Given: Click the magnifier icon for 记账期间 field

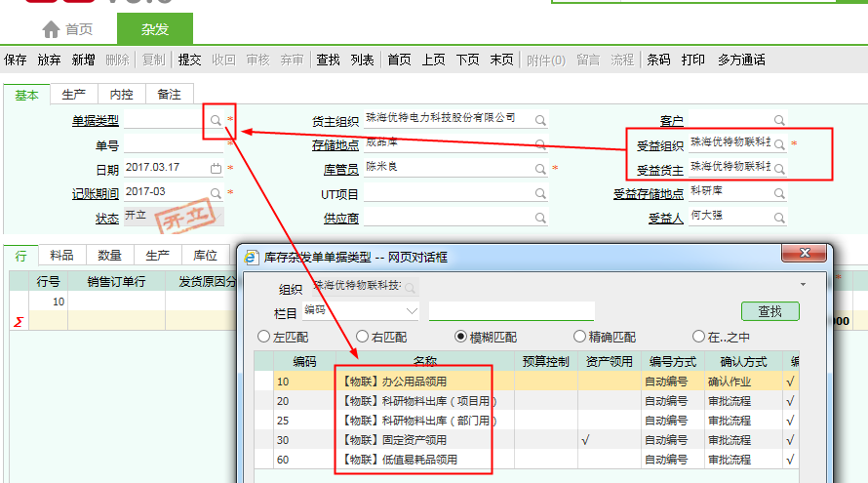Looking at the screenshot, I should [x=216, y=192].
